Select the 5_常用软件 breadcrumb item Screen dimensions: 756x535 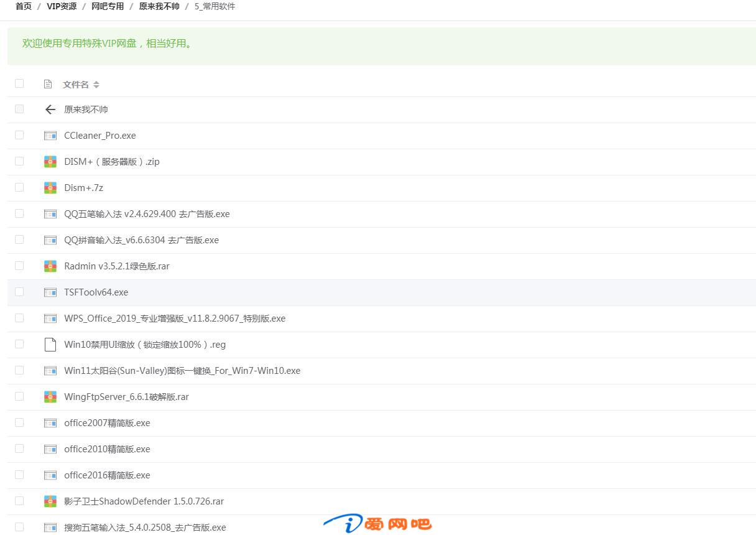[x=215, y=6]
